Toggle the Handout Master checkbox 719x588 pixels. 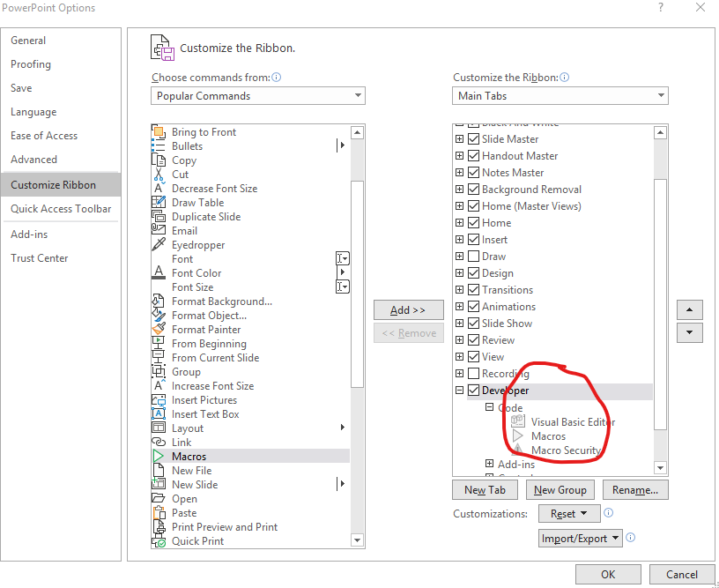pyautogui.click(x=473, y=156)
